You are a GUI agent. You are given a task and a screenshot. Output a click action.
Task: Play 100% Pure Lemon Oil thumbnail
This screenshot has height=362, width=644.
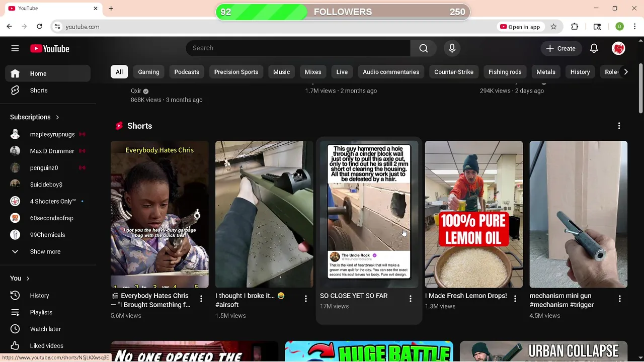point(473,214)
